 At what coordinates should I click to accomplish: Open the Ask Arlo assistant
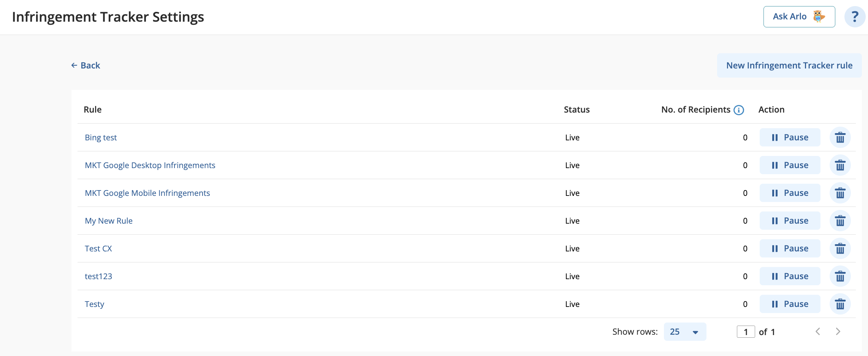[x=799, y=17]
